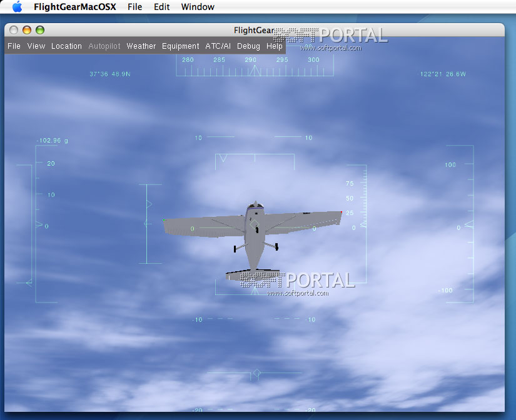Viewport: 516px width, 420px height.
Task: Click the latitude readout 37*36 48.9N
Action: [x=110, y=74]
